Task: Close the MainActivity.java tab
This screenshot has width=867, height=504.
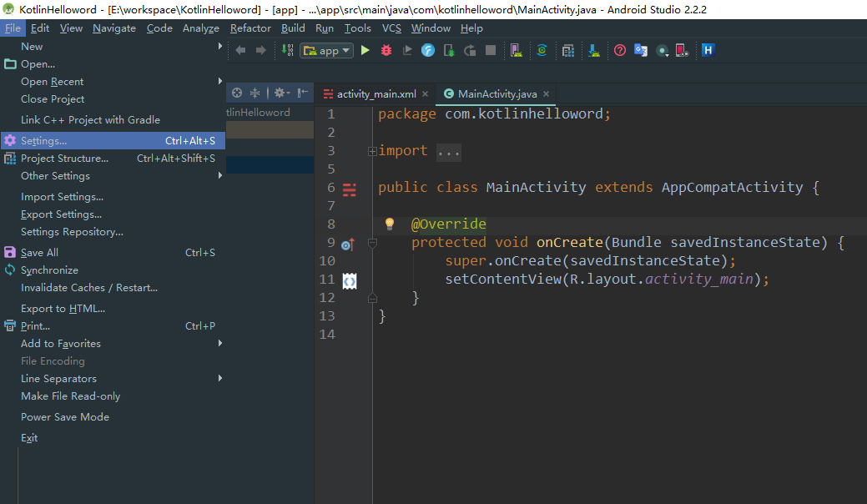Action: tap(546, 94)
